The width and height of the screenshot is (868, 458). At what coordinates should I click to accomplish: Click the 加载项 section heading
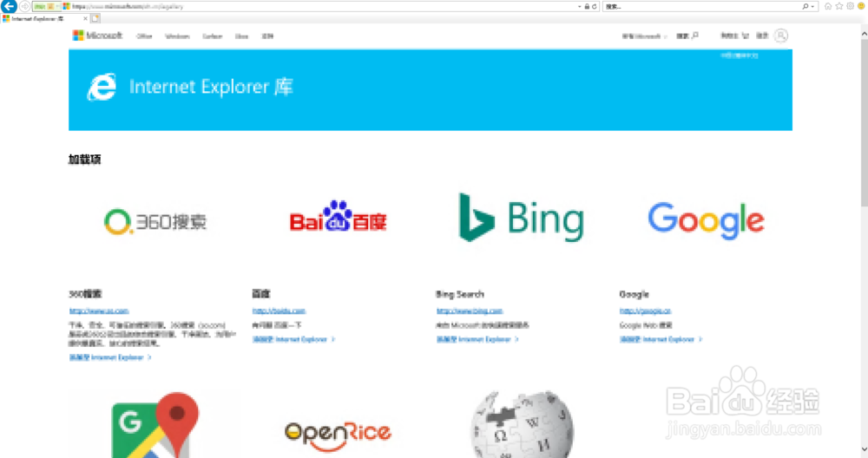click(85, 160)
